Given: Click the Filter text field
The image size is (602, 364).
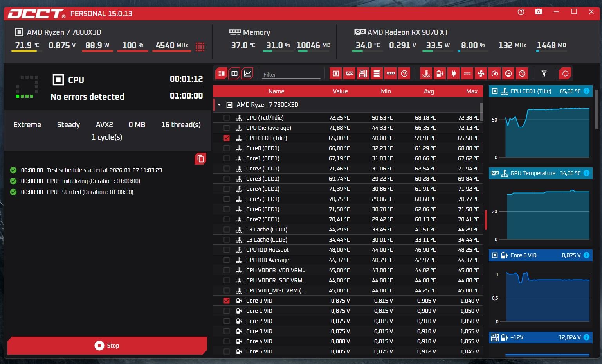Looking at the screenshot, I should (291, 74).
